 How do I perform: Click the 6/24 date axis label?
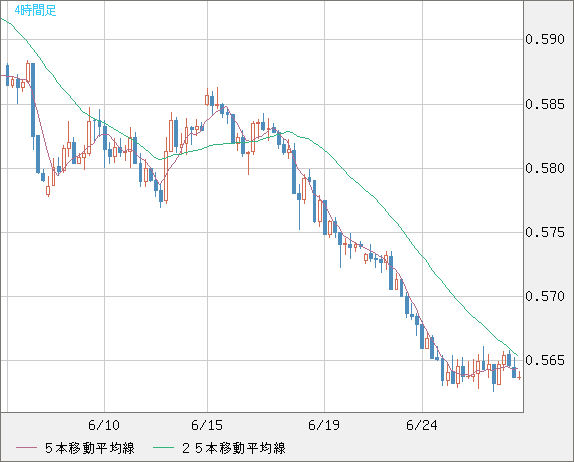422,425
